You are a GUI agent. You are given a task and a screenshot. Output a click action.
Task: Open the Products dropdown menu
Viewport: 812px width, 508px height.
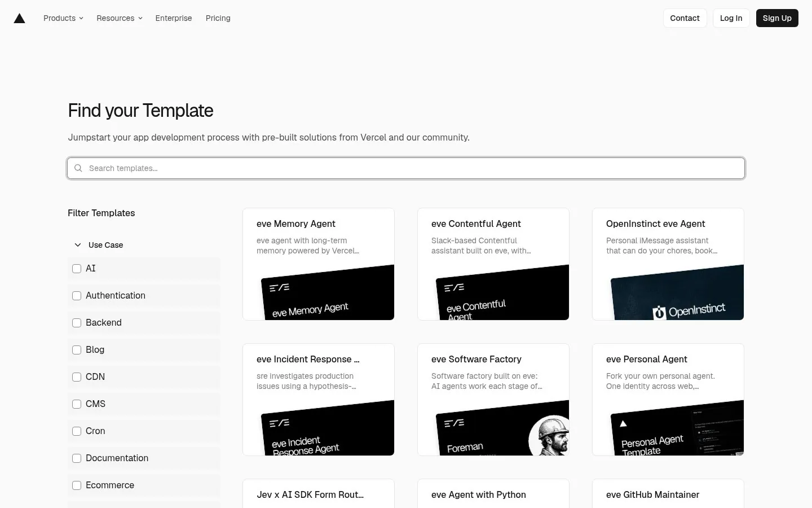[x=63, y=18]
